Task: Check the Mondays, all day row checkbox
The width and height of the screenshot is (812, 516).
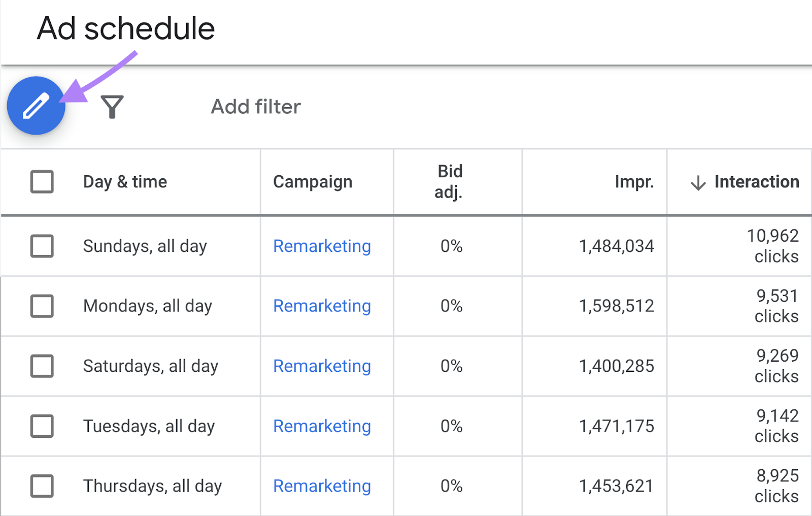Action: pyautogui.click(x=42, y=306)
